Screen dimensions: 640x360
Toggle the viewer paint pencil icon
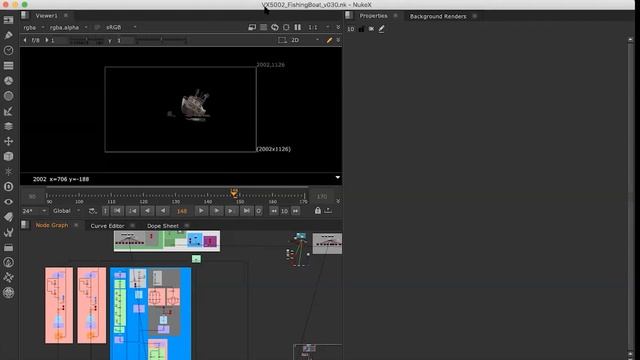329,40
